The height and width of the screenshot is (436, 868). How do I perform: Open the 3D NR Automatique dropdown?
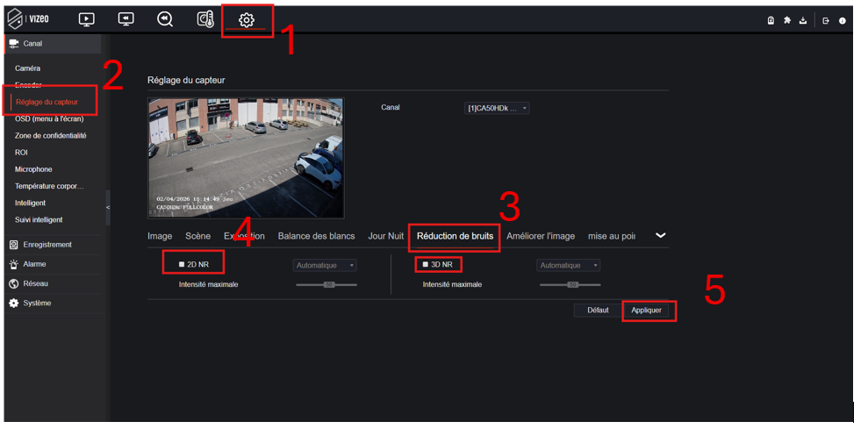(569, 265)
